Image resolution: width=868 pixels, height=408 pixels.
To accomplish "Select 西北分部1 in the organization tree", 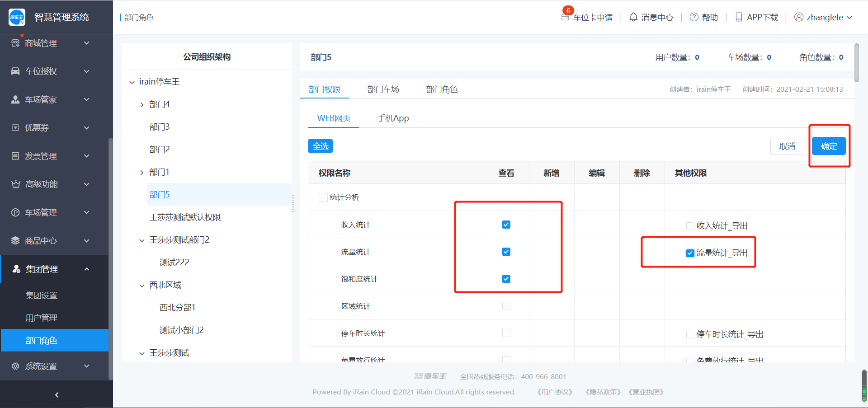I will click(x=177, y=308).
